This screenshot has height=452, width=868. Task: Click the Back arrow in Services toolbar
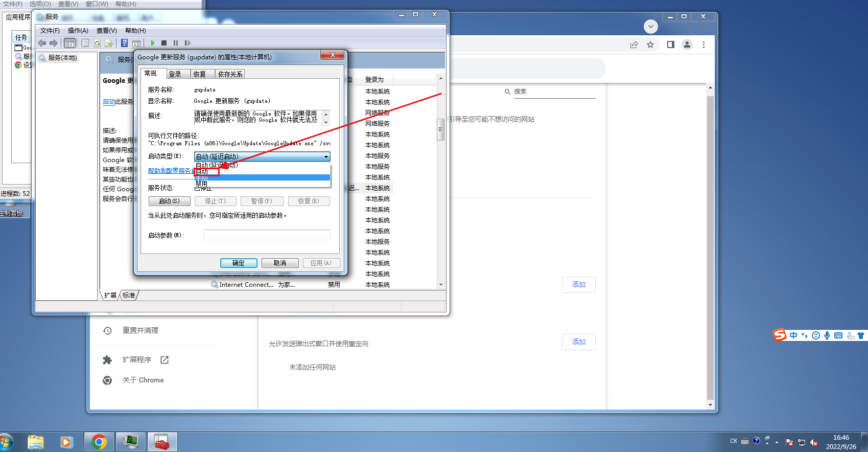pos(42,43)
